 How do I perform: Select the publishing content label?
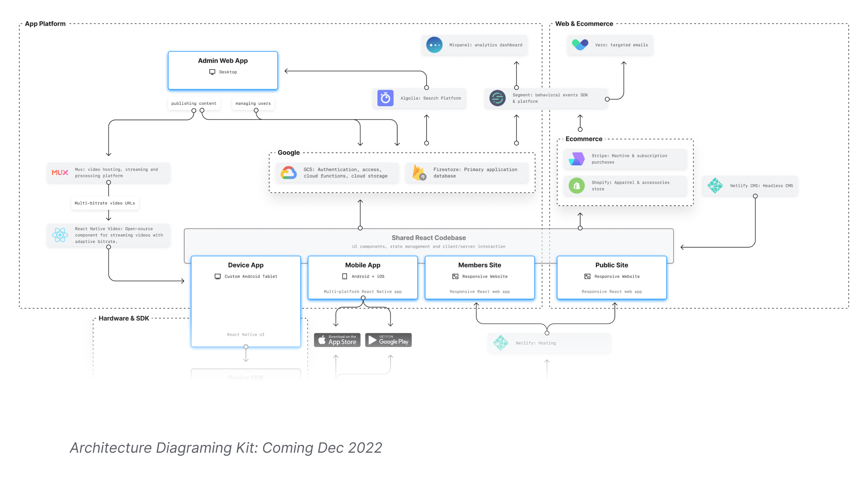pos(194,104)
